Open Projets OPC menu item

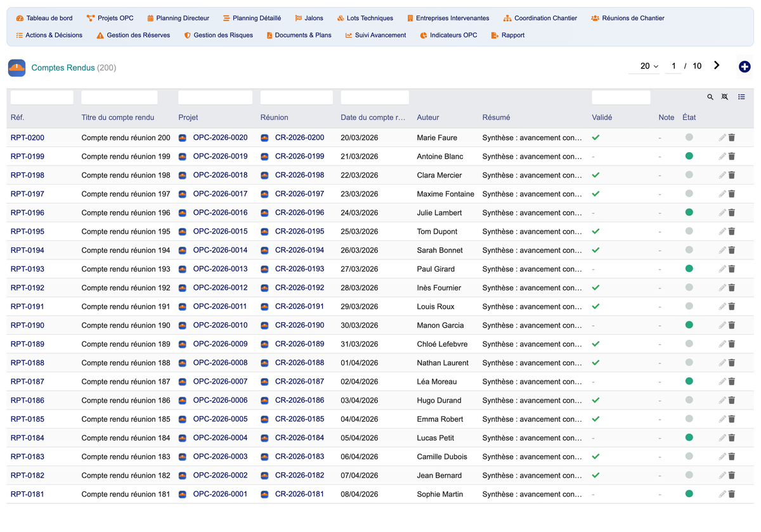(x=110, y=18)
